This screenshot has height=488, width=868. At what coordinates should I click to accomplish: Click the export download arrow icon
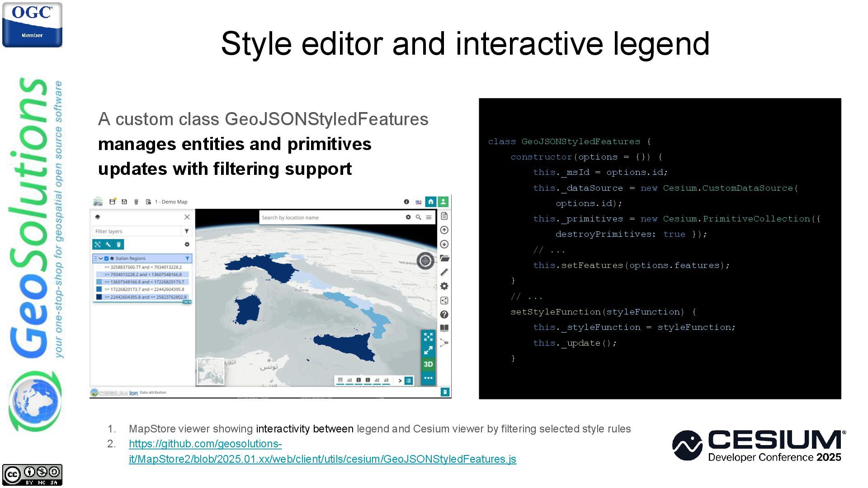[444, 244]
